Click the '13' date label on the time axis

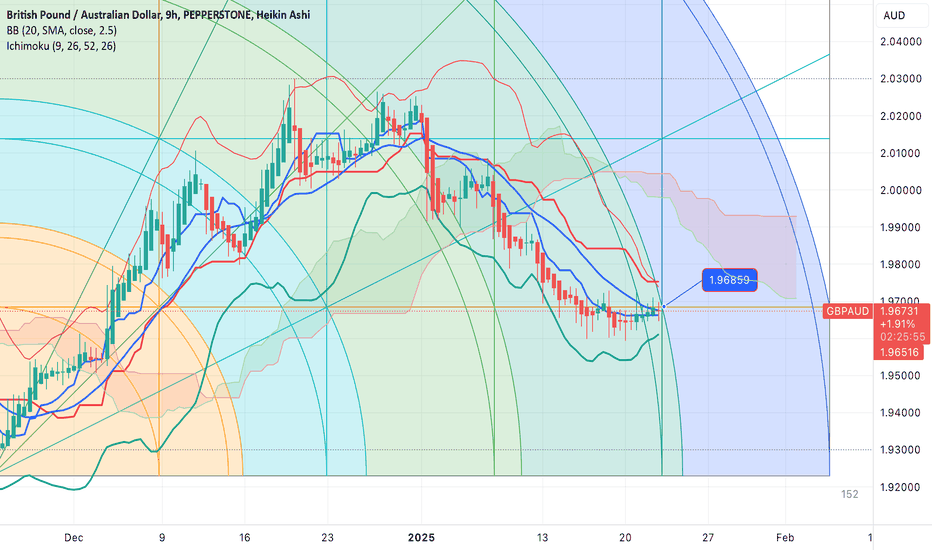click(542, 538)
